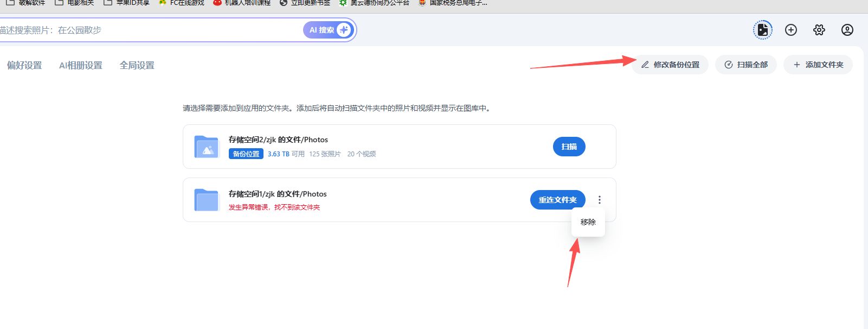
Task: Open the user account profile icon
Action: point(847,30)
